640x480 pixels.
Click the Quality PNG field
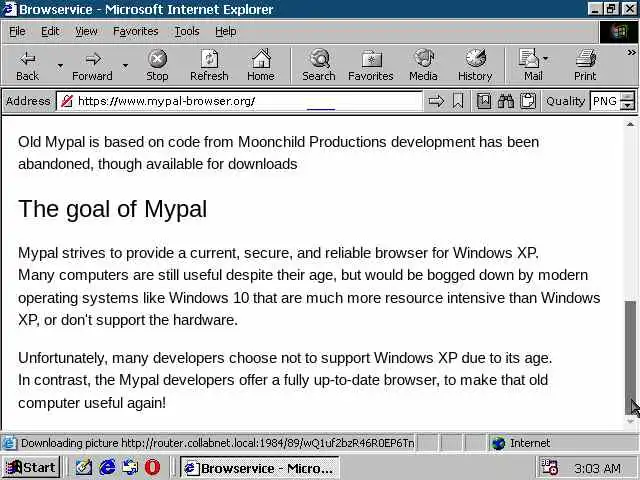(604, 101)
